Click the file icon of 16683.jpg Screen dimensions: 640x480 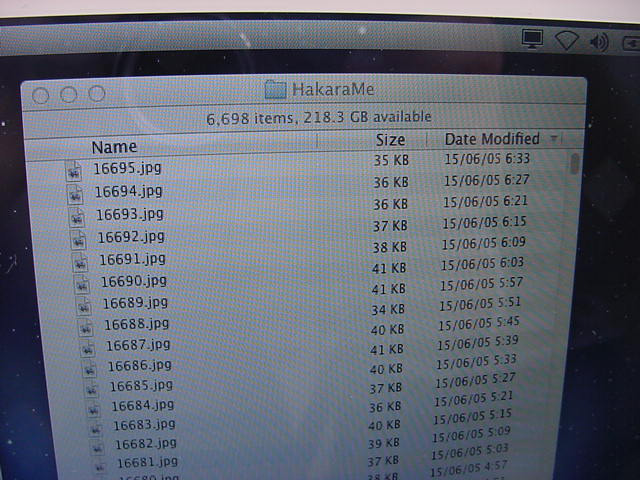click(x=96, y=427)
